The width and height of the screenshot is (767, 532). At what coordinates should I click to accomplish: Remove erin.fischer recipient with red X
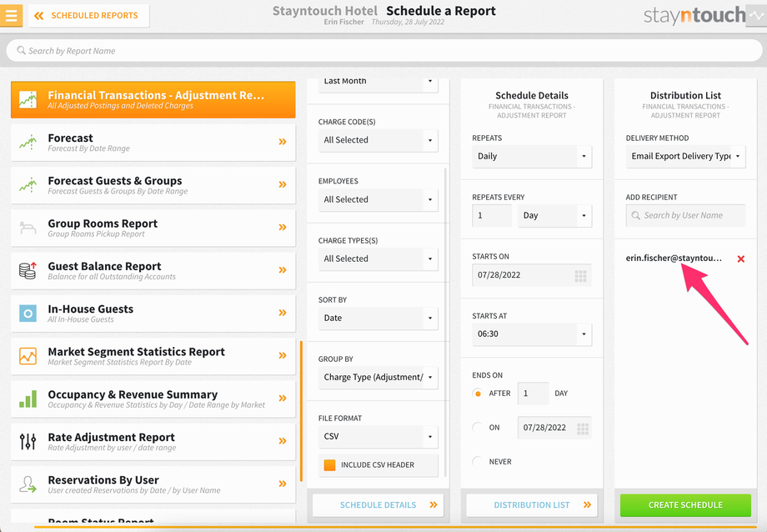pyautogui.click(x=740, y=258)
